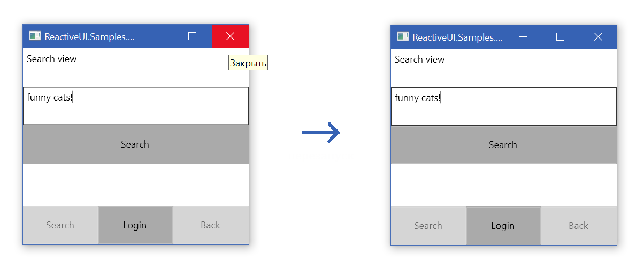Click the wide Search button in the right window

coord(504,145)
